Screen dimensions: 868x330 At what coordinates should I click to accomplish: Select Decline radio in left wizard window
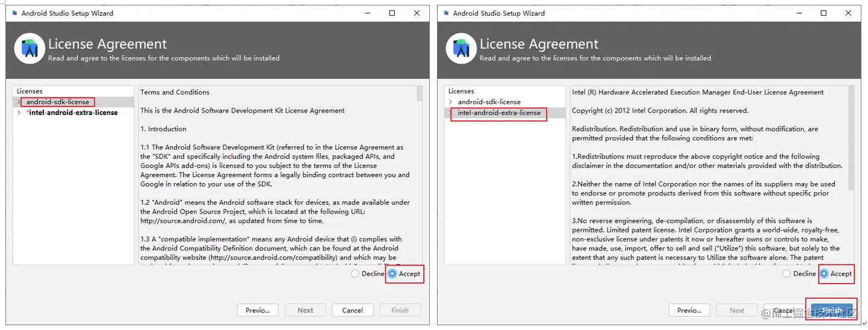point(355,273)
